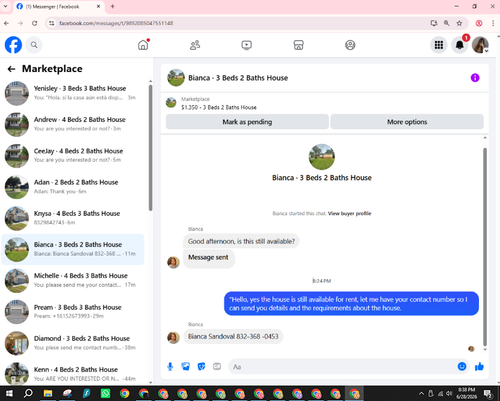Select Bianca - 3 Beds 2 Baths House chat
The height and width of the screenshot is (401, 500).
(x=73, y=249)
